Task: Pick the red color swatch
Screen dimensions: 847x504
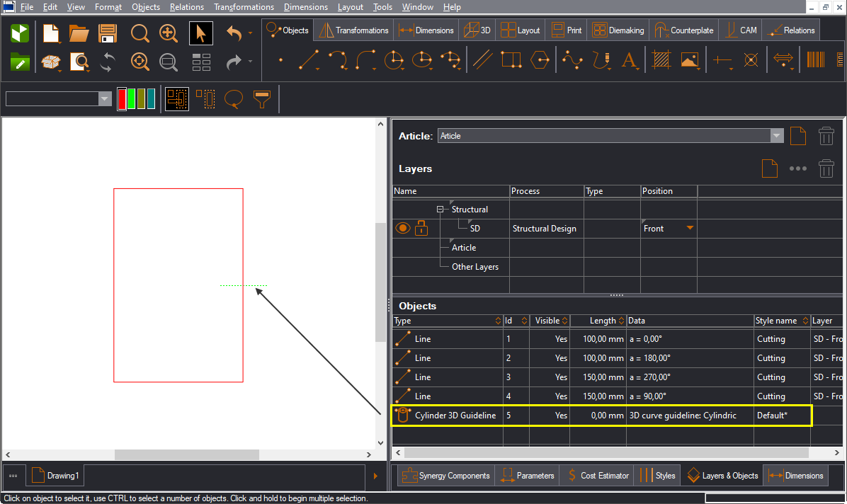Action: click(x=122, y=99)
